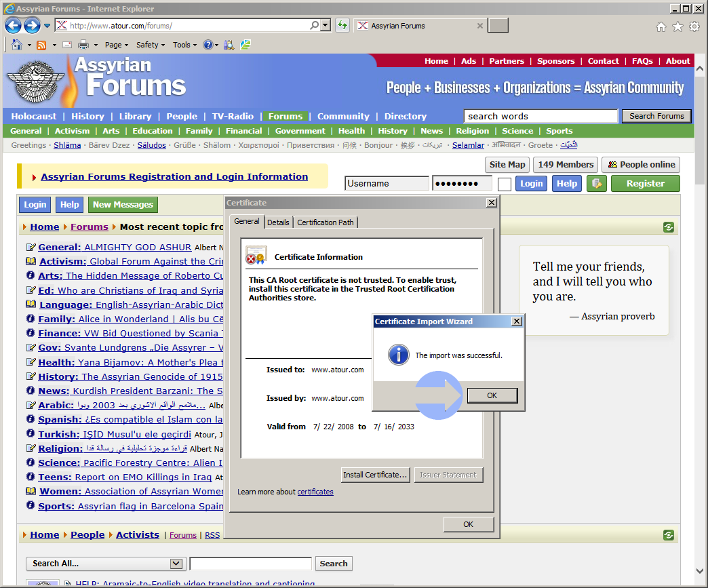Open the Forums item in blue navigation bar

[286, 116]
